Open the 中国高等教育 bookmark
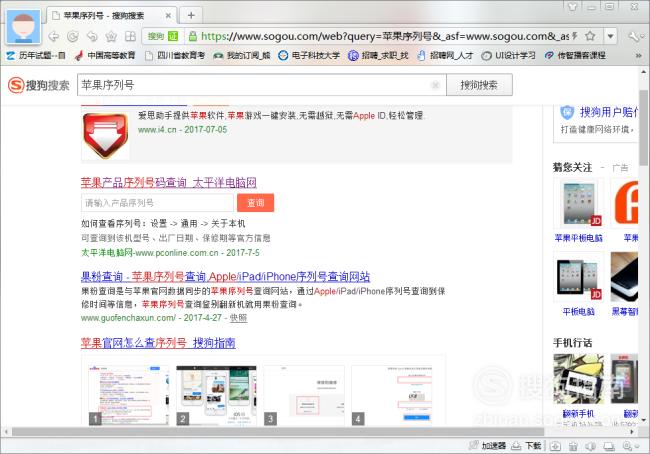This screenshot has width=650, height=454. [106, 55]
